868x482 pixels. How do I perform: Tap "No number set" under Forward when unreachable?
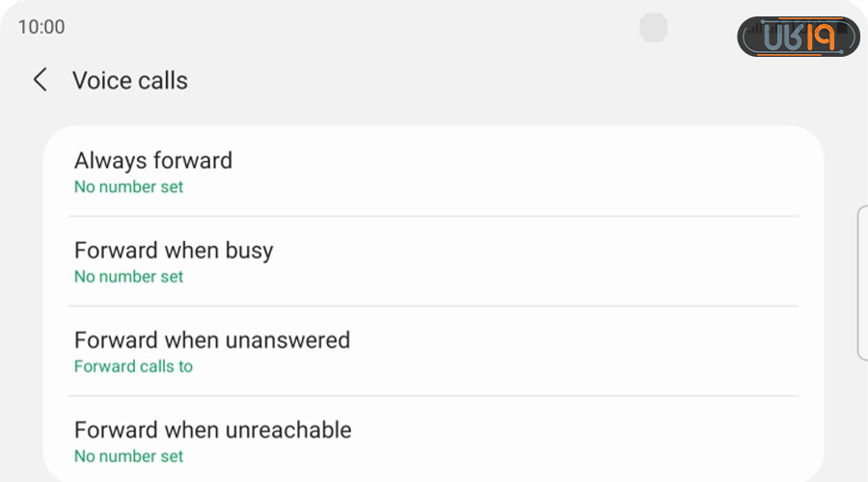coord(128,456)
